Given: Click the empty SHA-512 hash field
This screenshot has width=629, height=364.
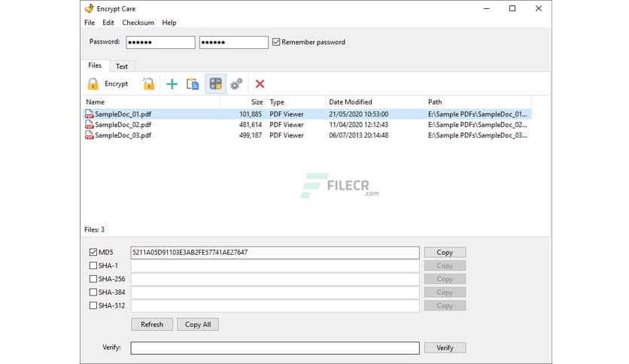Looking at the screenshot, I should click(275, 305).
